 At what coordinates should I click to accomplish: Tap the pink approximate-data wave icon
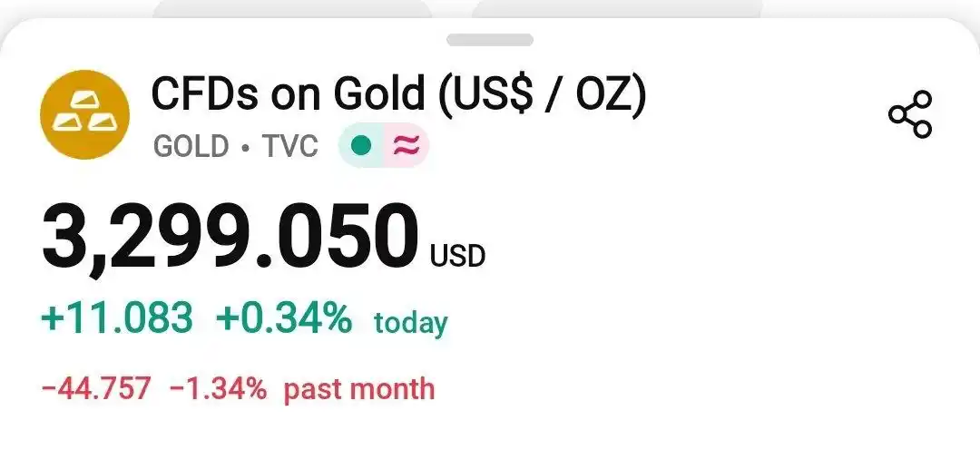[407, 146]
